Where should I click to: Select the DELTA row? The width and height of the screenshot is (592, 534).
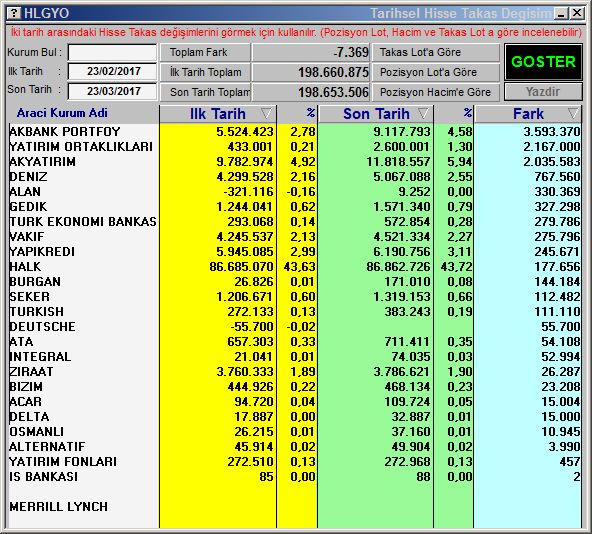[295, 417]
